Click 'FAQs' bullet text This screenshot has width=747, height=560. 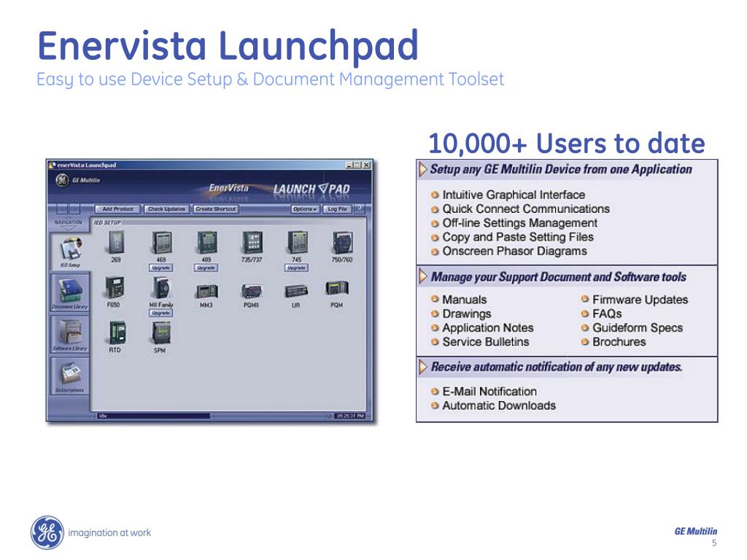click(607, 314)
